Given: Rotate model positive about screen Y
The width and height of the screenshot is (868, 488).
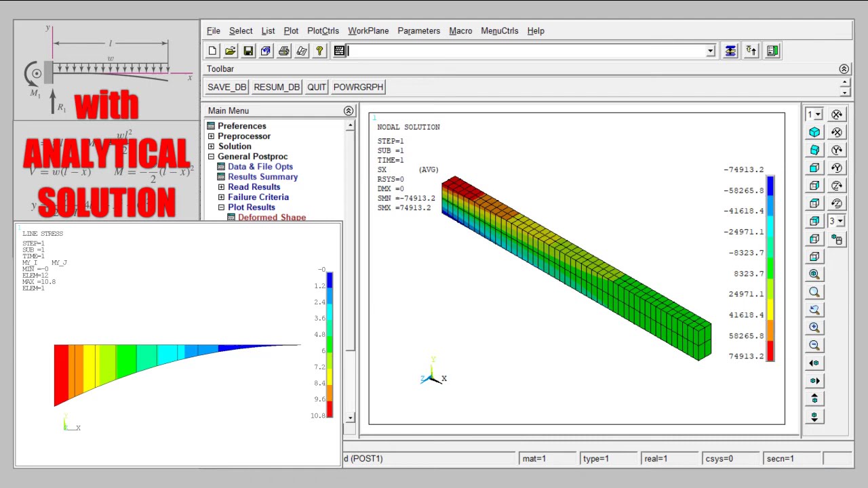Looking at the screenshot, I should point(837,150).
